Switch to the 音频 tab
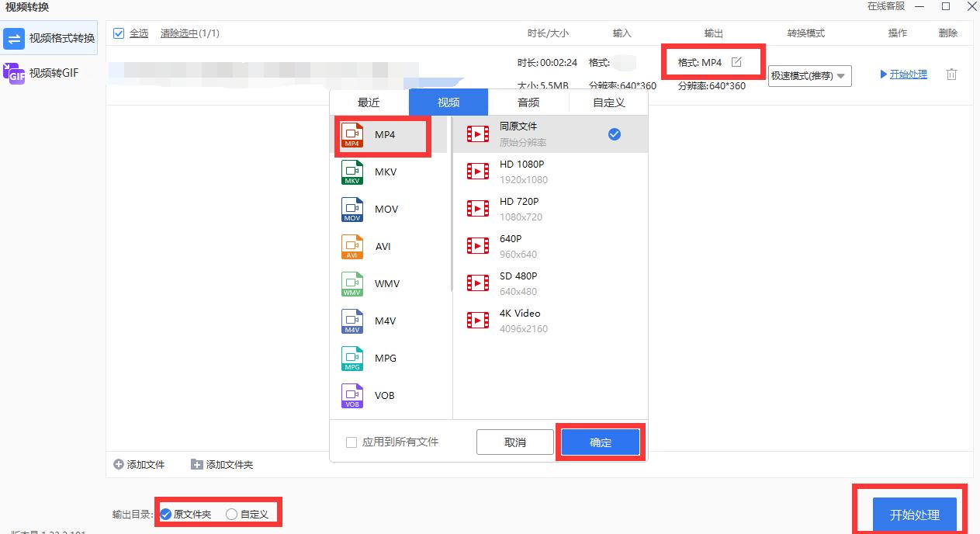The width and height of the screenshot is (980, 534). click(528, 102)
